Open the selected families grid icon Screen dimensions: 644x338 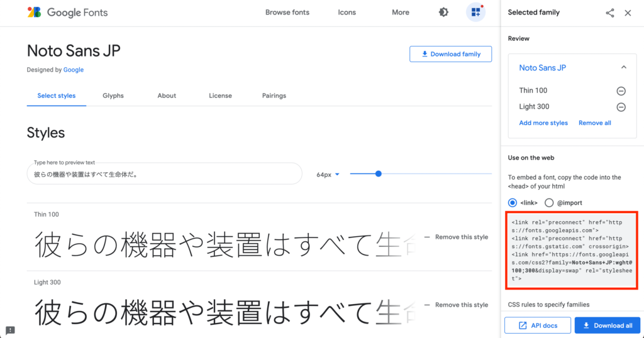(475, 12)
